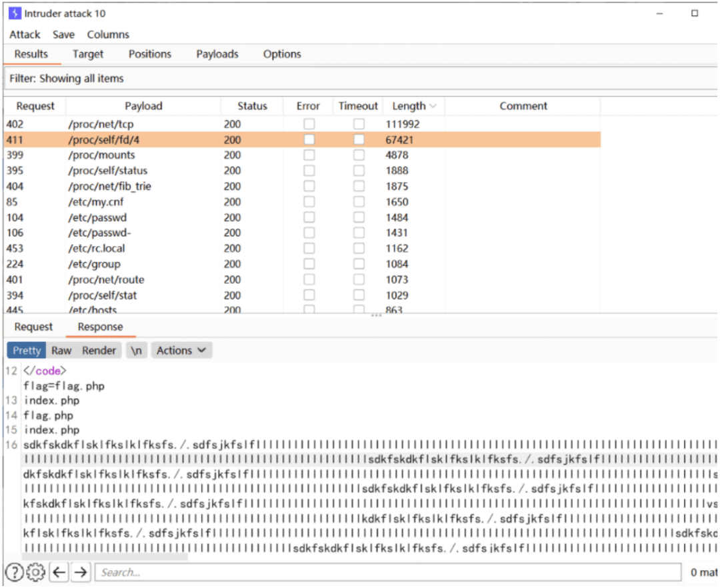Minimize the Intruder attack window
The image size is (720, 588).
pos(659,14)
